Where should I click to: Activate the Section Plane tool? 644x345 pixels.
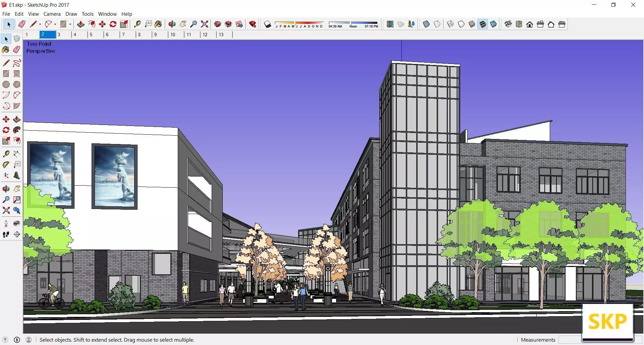point(17,234)
